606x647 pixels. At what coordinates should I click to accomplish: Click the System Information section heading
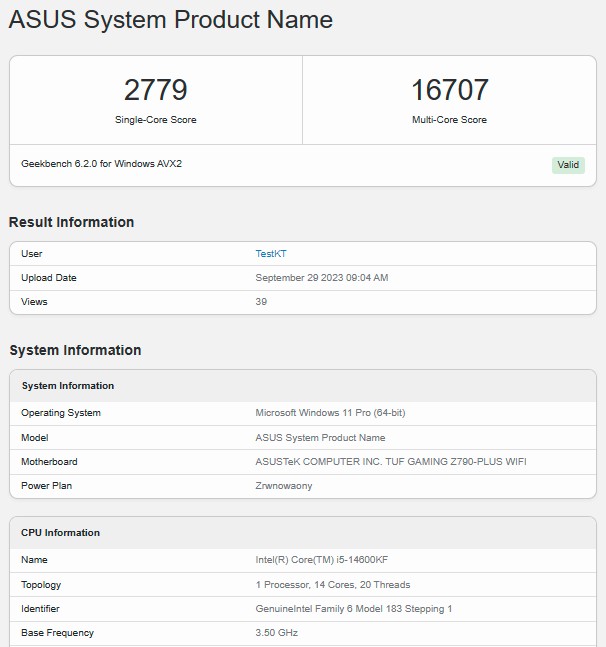(75, 350)
